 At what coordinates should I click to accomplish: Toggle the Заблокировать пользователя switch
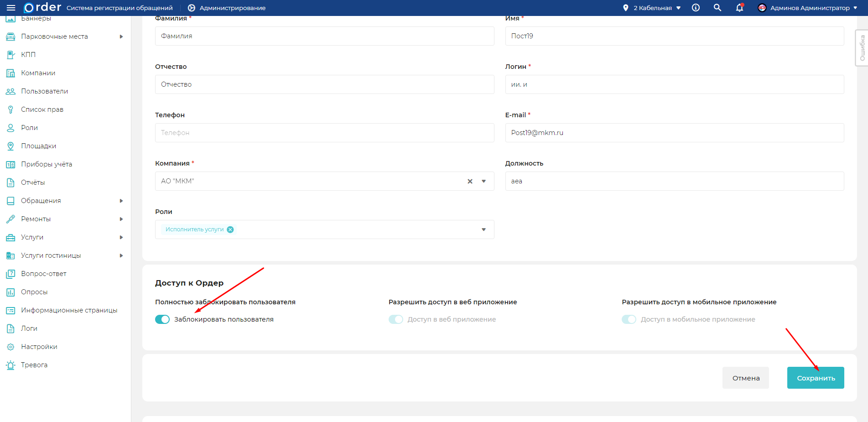(162, 319)
